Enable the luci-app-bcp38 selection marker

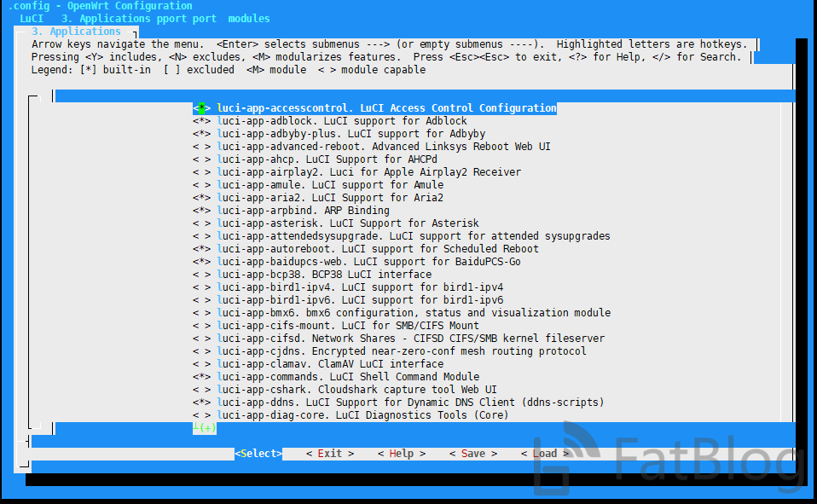(201, 274)
